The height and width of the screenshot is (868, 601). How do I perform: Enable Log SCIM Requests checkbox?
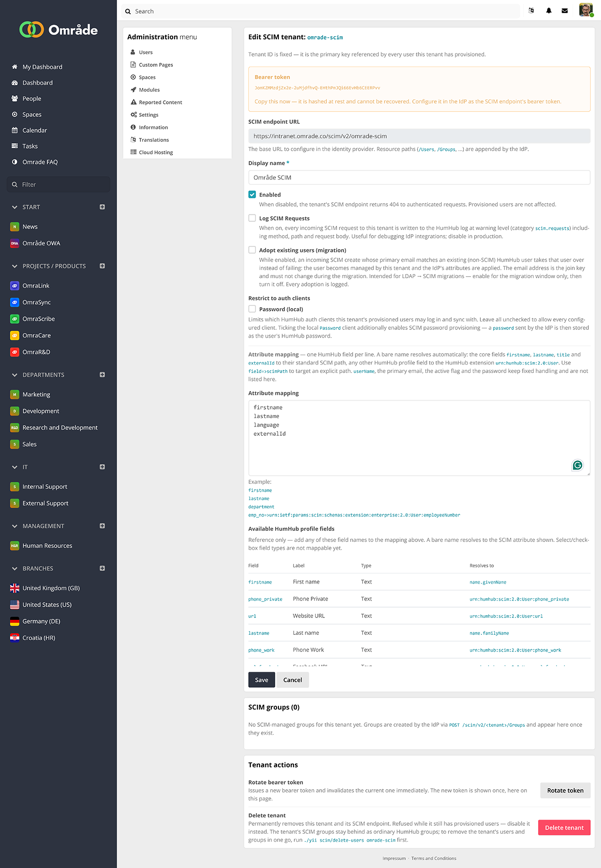pos(252,218)
